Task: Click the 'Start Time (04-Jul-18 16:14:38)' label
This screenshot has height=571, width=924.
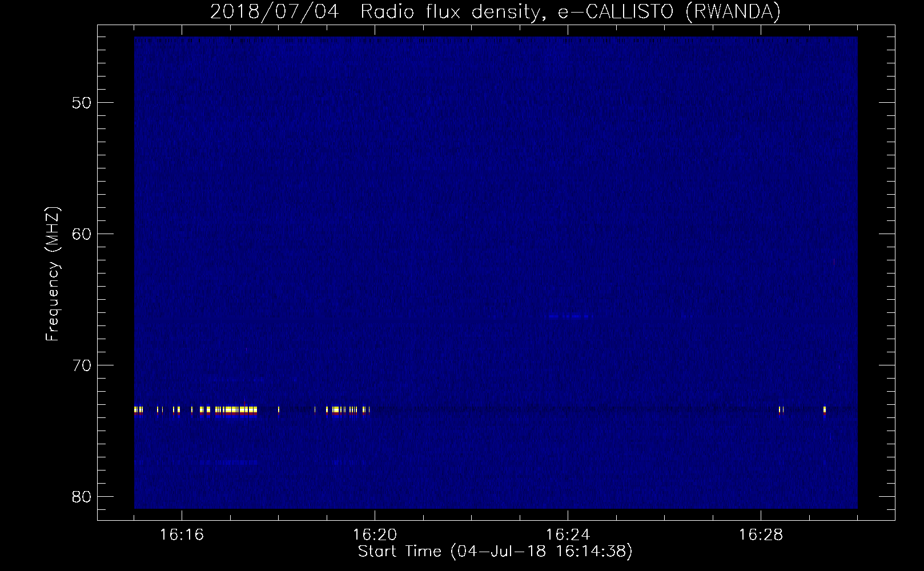Action: pyautogui.click(x=495, y=552)
